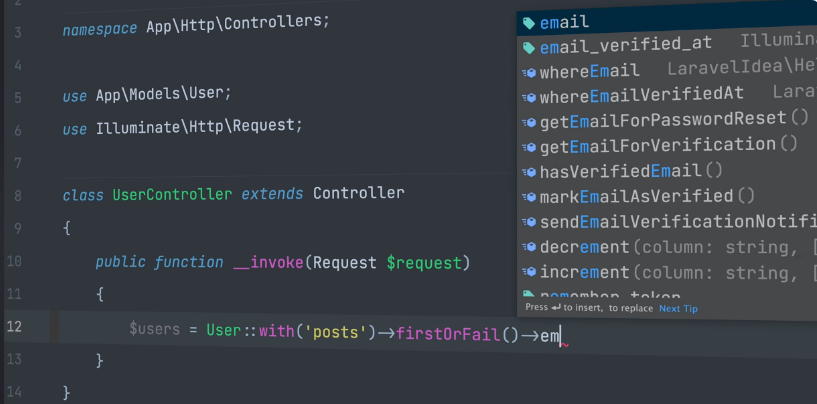This screenshot has height=404, width=817.
Task: Select the email property icon in suggestions
Action: 528,23
